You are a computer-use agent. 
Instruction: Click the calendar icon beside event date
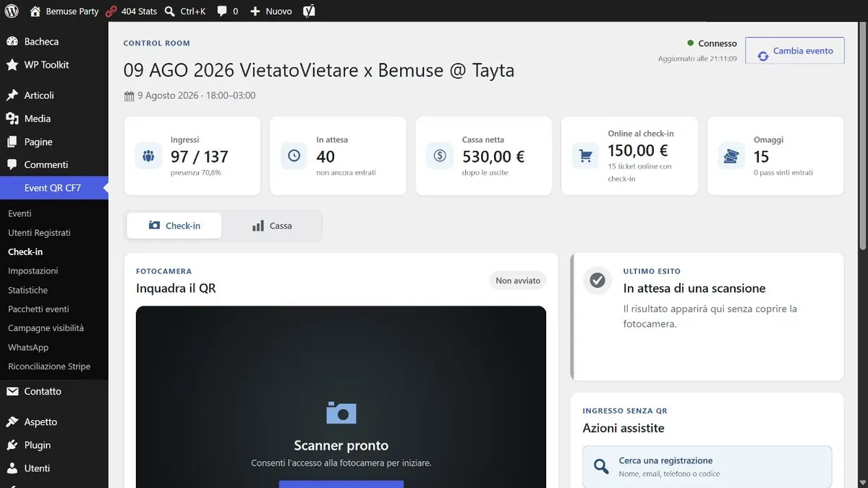[129, 96]
